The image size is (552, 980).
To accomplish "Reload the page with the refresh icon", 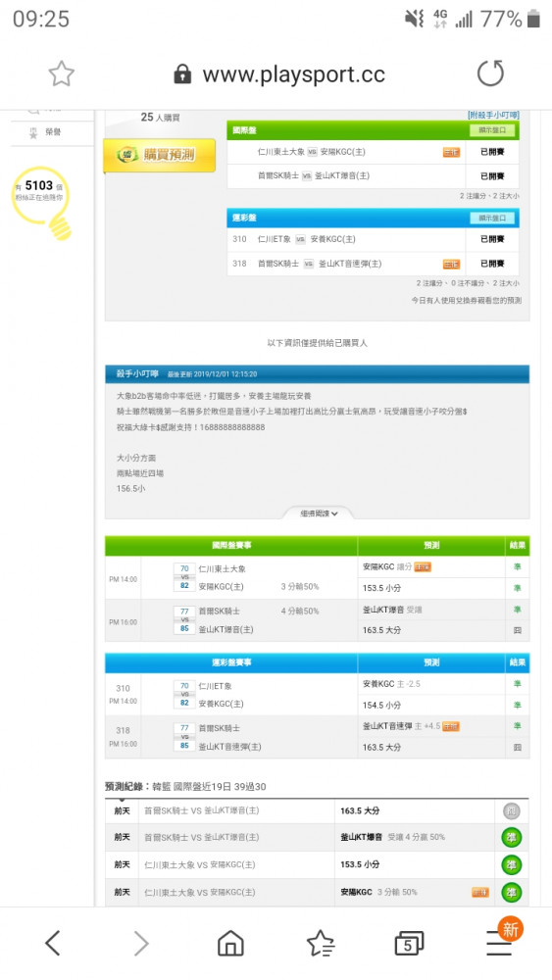I will [x=490, y=73].
